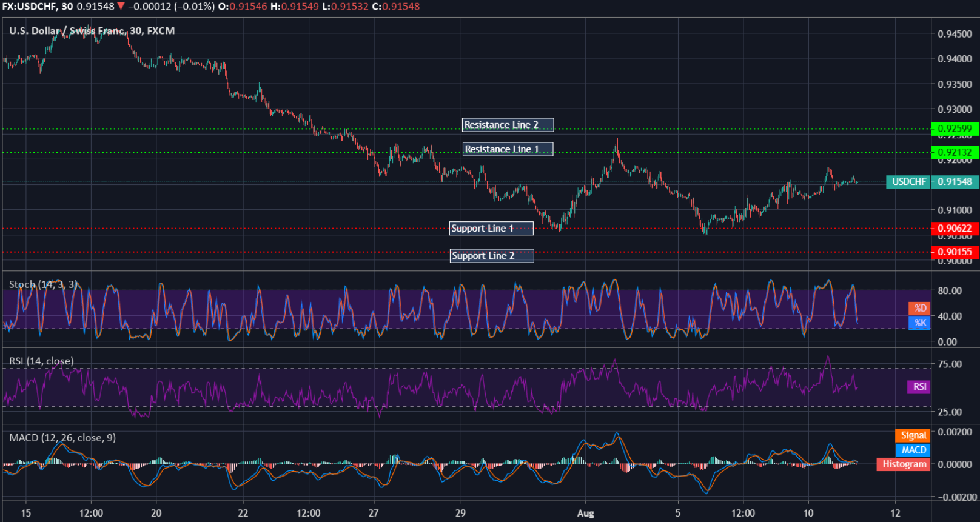Click the U.S. Dollar / Swiss Franc chart title
The height and width of the screenshot is (522, 980).
[x=92, y=31]
